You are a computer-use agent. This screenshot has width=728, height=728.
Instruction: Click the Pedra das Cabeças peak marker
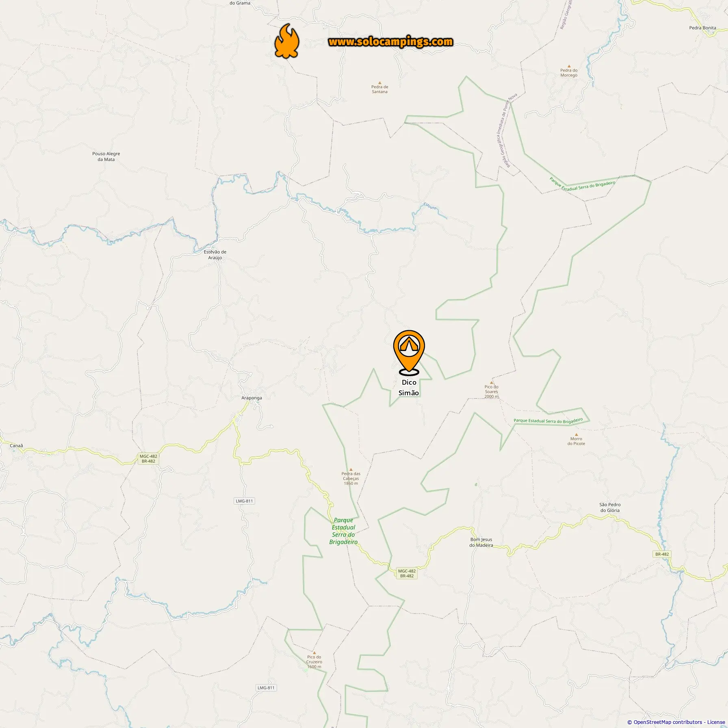tap(351, 470)
